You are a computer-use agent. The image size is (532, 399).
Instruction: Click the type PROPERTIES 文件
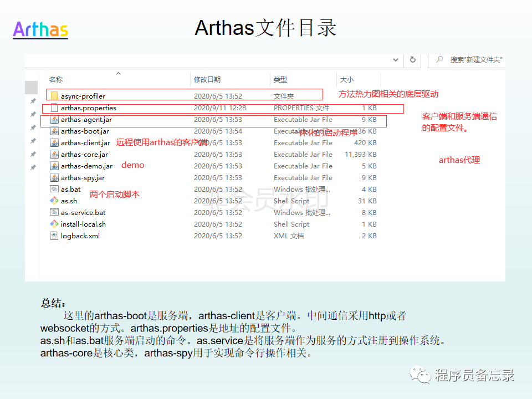301,108
